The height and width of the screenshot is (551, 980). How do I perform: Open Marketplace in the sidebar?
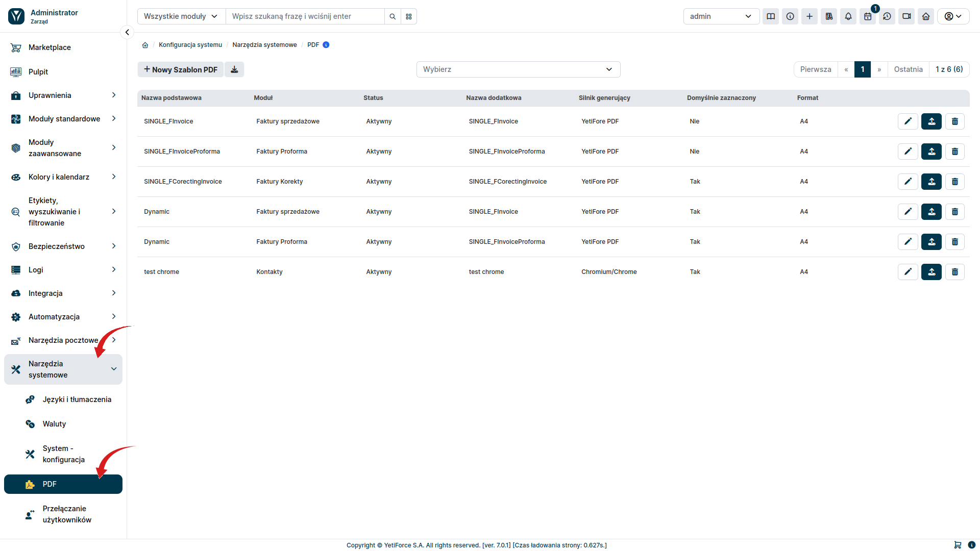(63, 47)
